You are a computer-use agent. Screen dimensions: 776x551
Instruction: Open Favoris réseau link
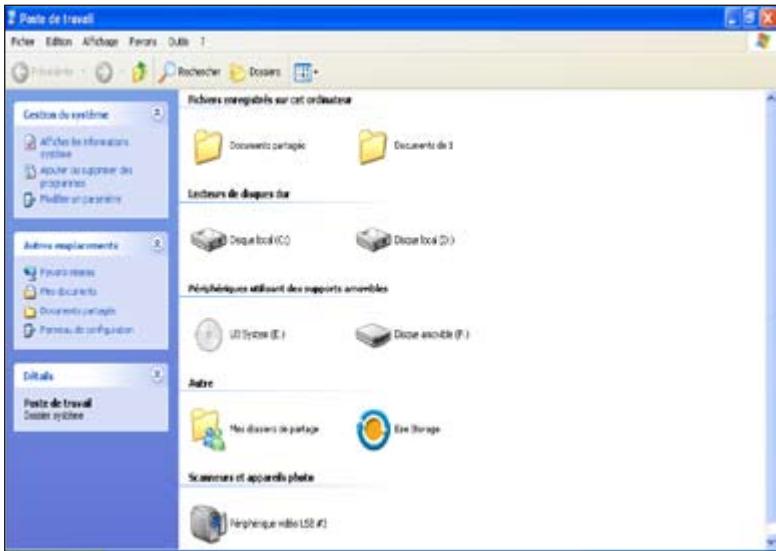(67, 272)
